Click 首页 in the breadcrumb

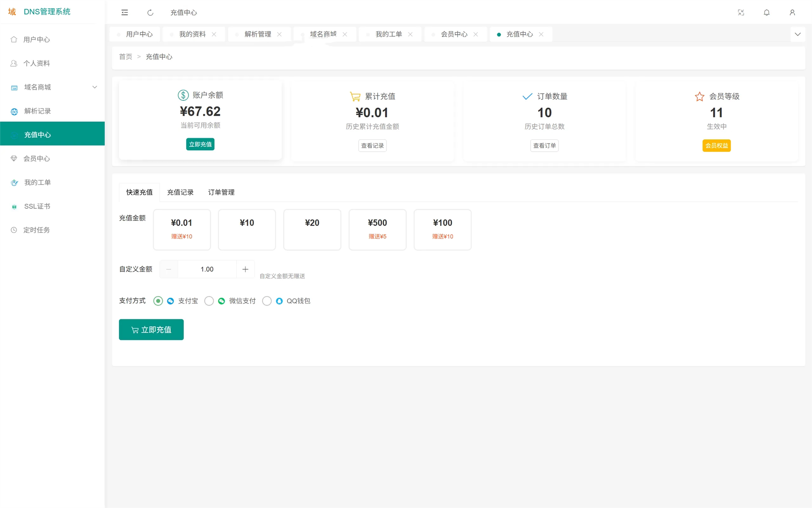125,56
